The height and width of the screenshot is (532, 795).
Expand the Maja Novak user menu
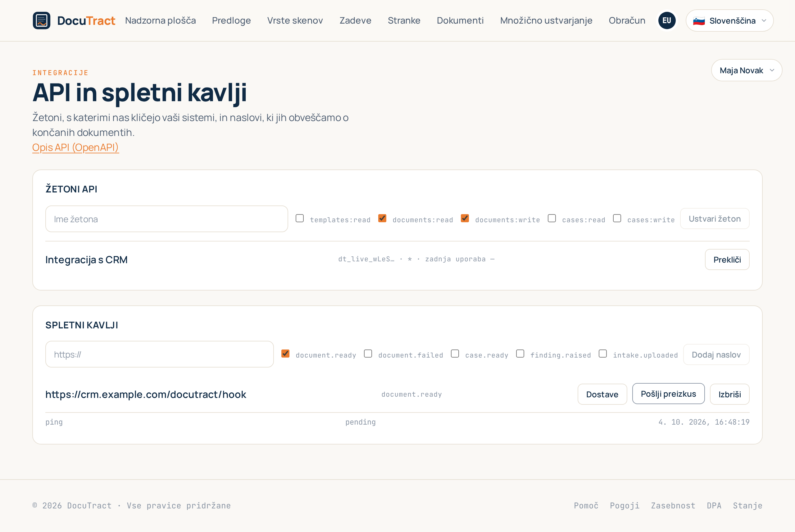click(747, 70)
